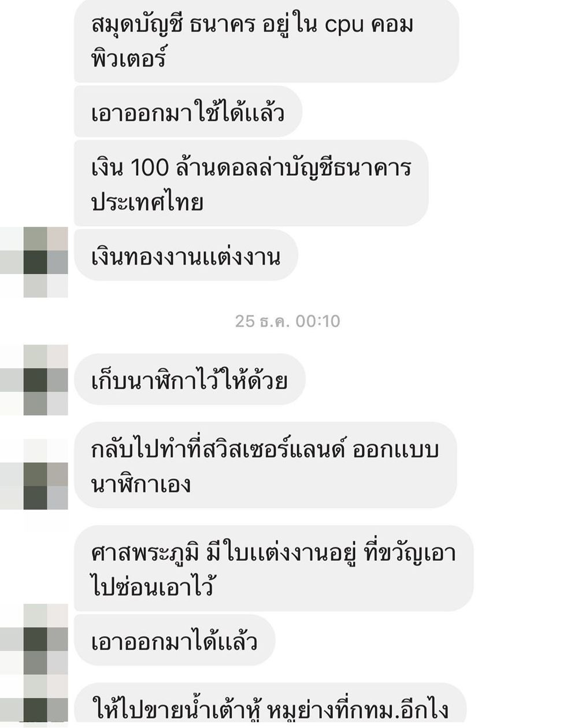Open sender avatar beside เงินทองงานแต่งงาน message
Viewport: 578px width, 728px height.
34,262
